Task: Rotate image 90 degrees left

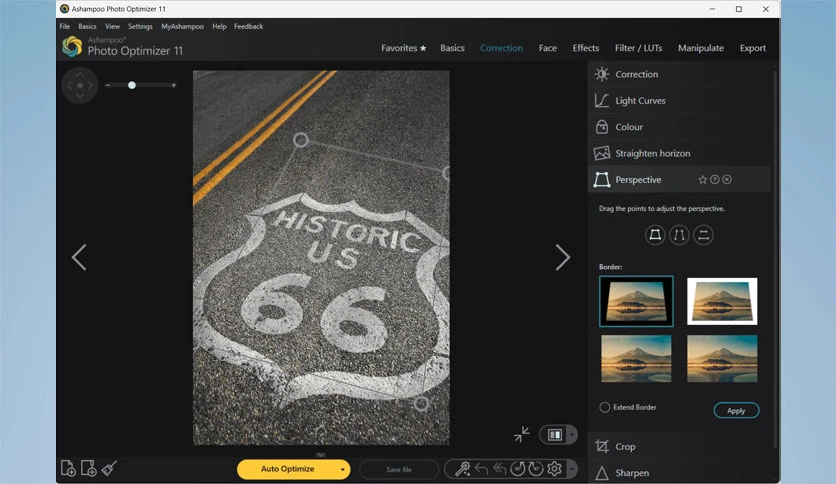Action: coord(518,469)
